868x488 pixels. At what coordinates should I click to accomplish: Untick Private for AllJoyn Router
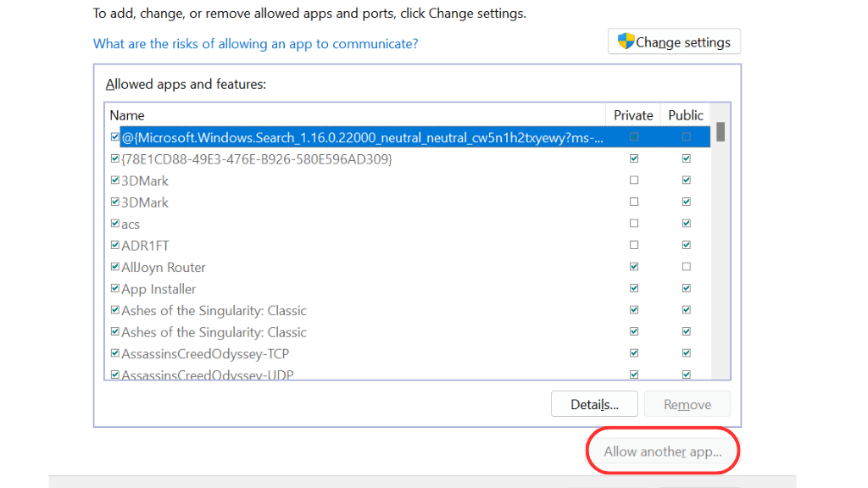click(x=634, y=267)
